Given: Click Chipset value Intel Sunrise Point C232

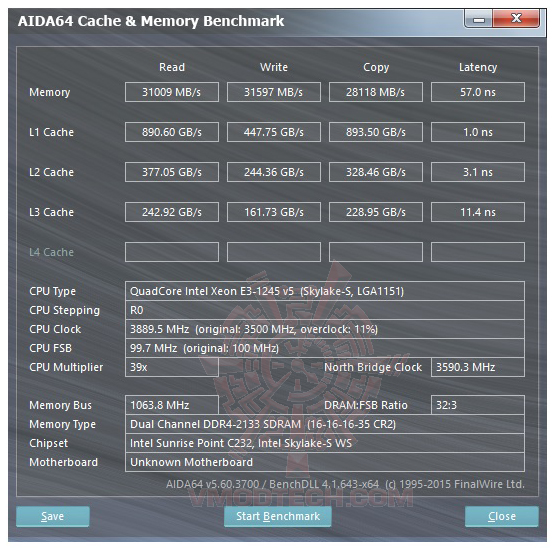Looking at the screenshot, I should 325,443.
